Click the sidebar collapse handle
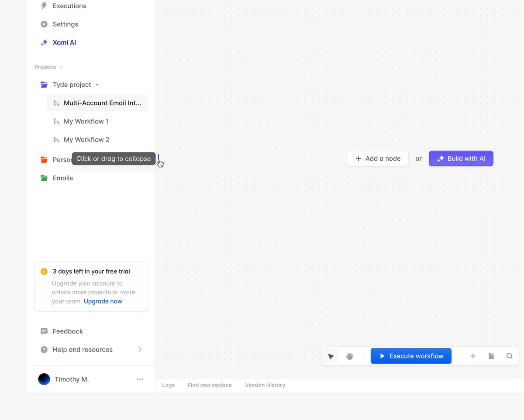Screen dimensions: 524x420 click(159, 159)
